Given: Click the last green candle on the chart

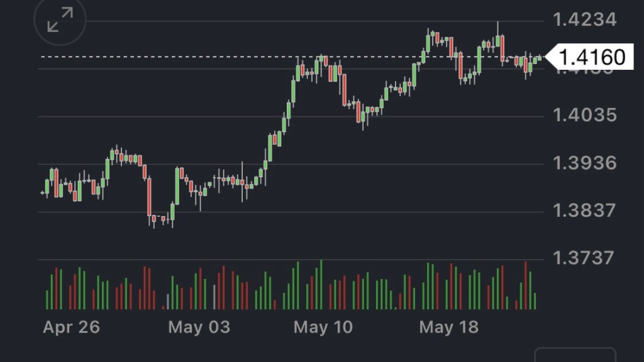Looking at the screenshot, I should (539, 58).
